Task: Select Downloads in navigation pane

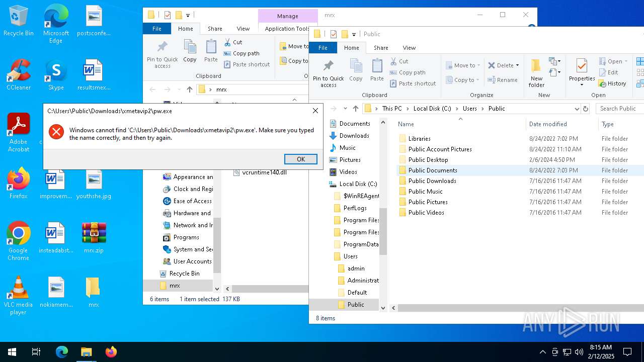Action: pos(354,136)
